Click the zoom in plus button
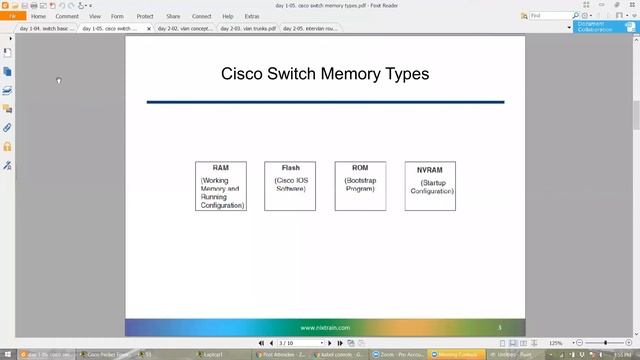The height and width of the screenshot is (360, 640). coord(629,343)
